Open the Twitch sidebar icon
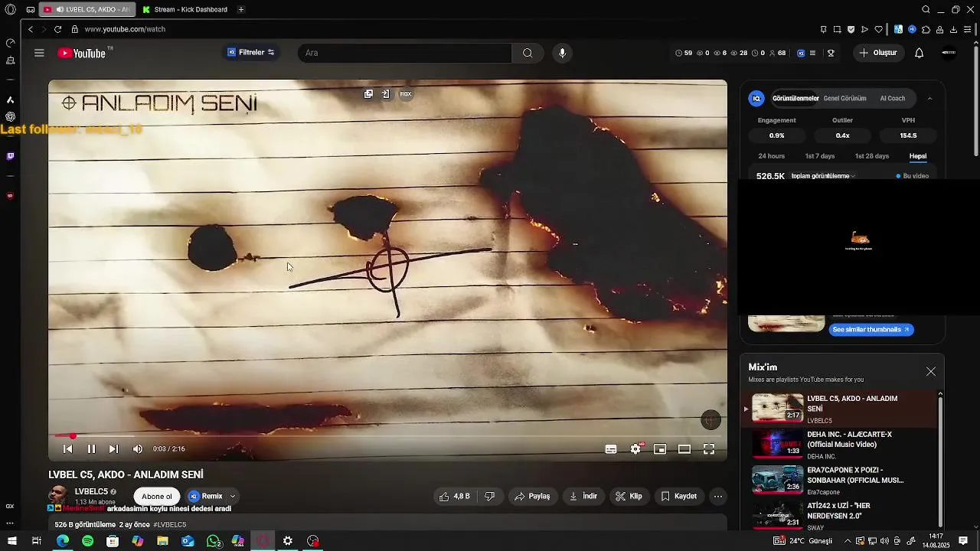 10,156
